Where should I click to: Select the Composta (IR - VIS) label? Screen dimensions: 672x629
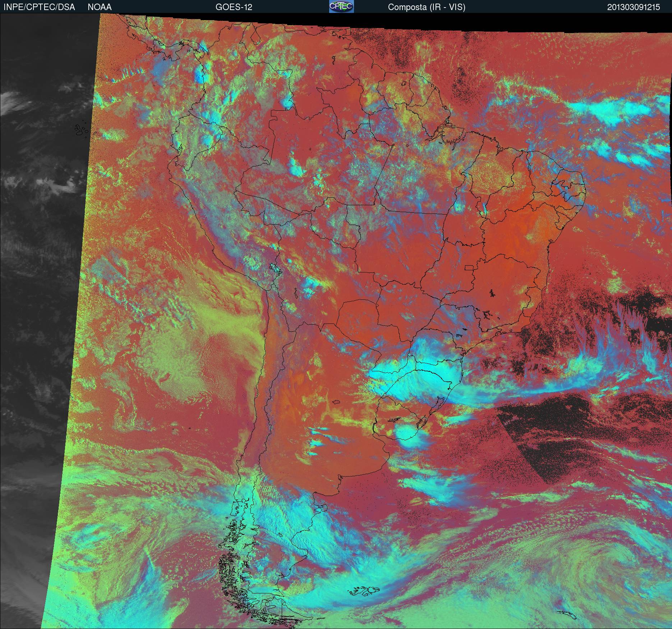[427, 7]
